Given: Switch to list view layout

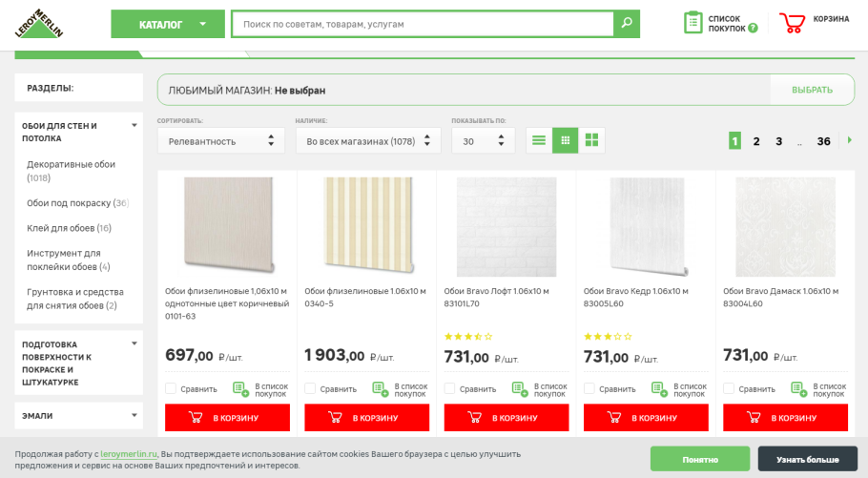Looking at the screenshot, I should (x=539, y=140).
